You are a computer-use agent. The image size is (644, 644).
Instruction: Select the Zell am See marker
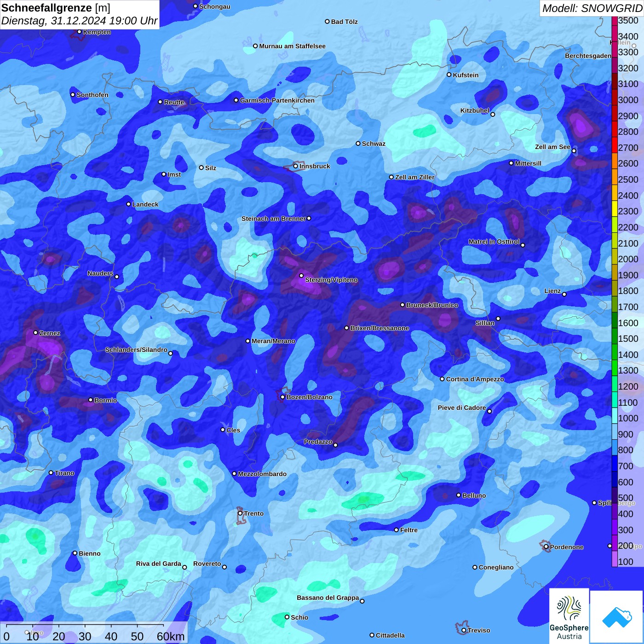[x=574, y=151]
